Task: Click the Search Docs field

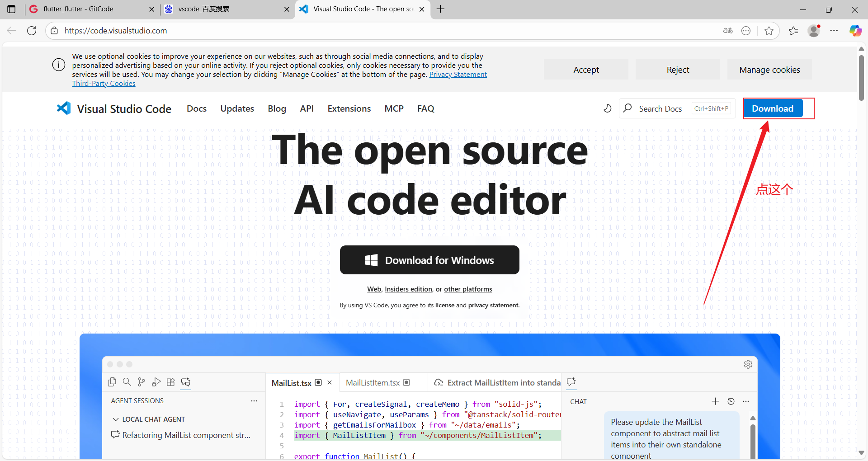Action: [x=677, y=108]
